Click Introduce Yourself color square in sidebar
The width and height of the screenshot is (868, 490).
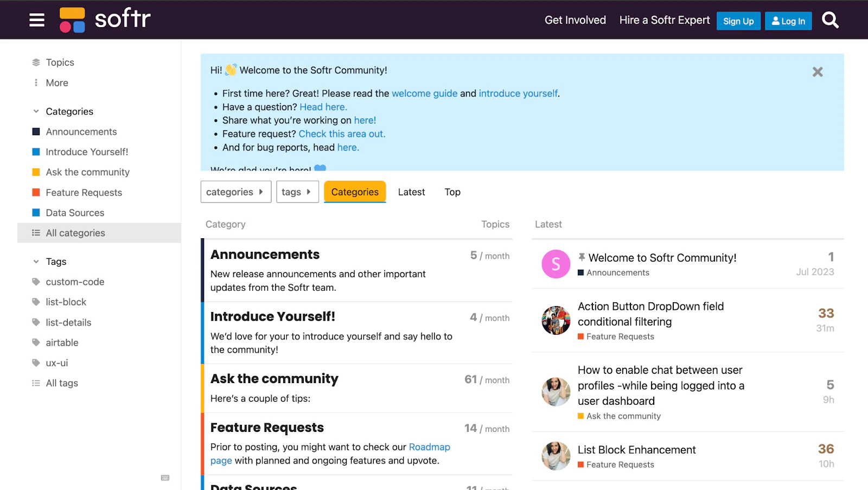[x=36, y=151]
